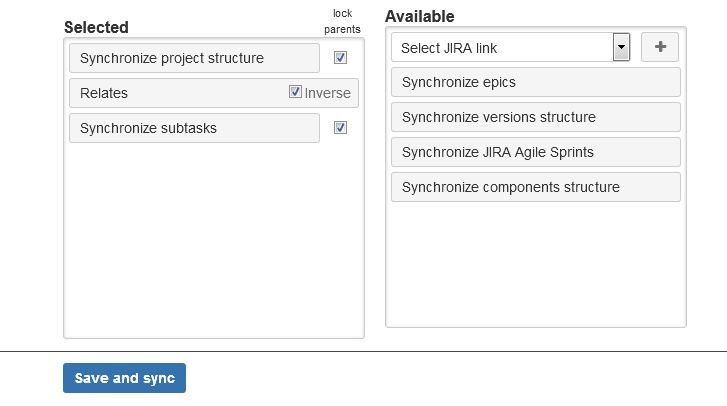Image resolution: width=727 pixels, height=406 pixels.
Task: Click the lock parents column label
Action: (342, 21)
